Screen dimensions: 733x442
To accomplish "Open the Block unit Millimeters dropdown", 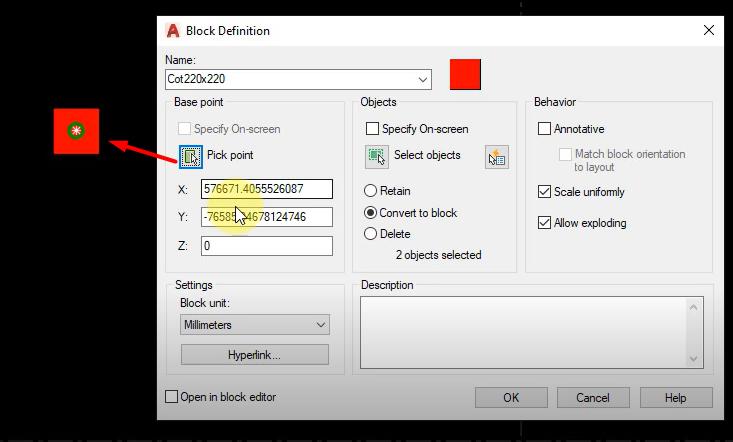I will (320, 325).
